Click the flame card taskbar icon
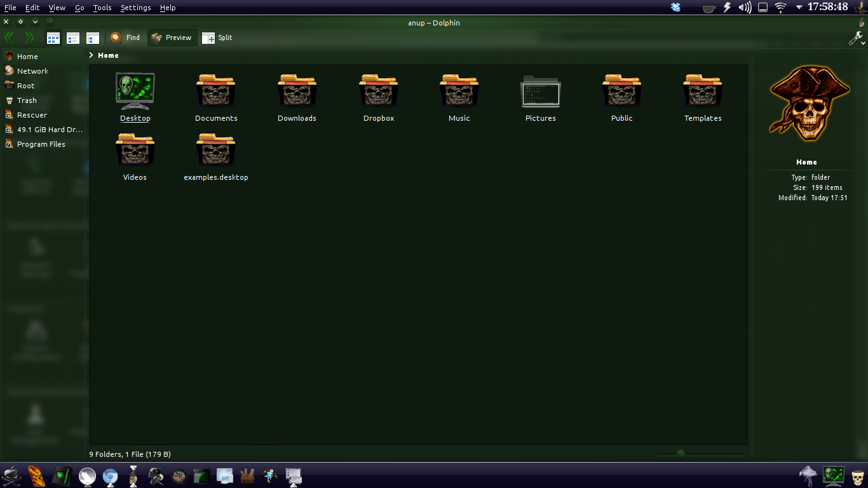Screen dimensions: 868x488 coord(36,476)
